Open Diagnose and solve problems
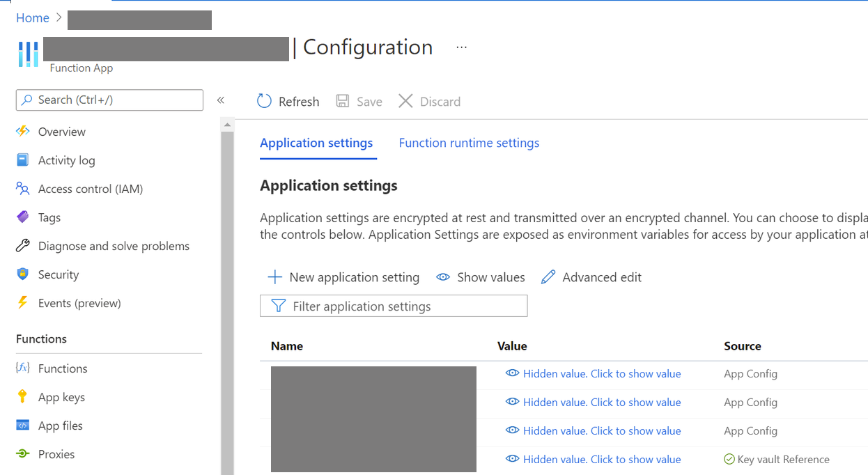 [x=114, y=246]
